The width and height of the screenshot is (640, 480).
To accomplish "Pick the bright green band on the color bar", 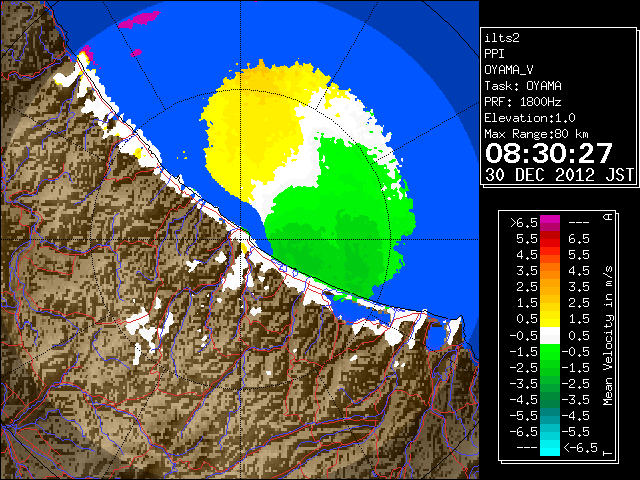I will pos(550,352).
